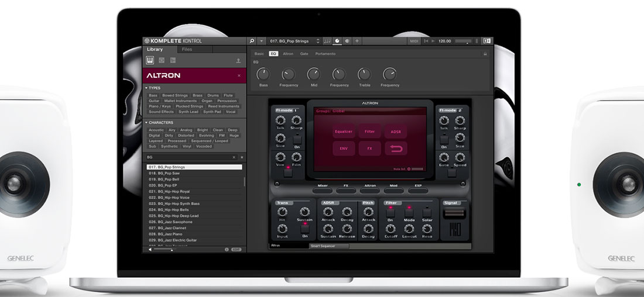Screen dimensions: 644x297
Task: Toggle the Trans section On switch
Action: click(x=305, y=228)
